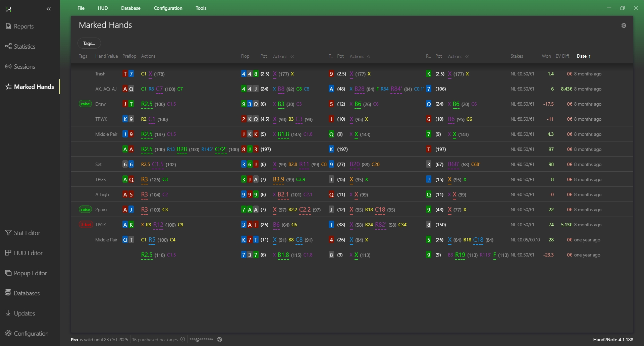Collapse the left sidebar panel
644x346 pixels.
point(49,9)
